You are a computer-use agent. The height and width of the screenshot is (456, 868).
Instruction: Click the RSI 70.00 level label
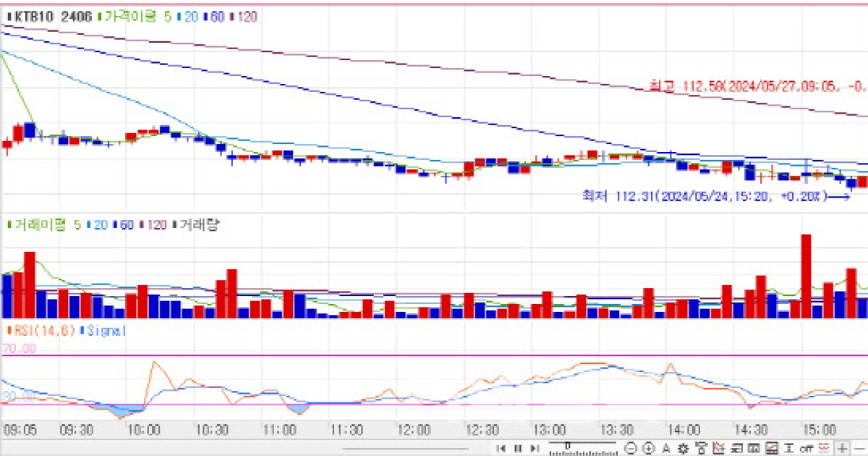point(19,349)
